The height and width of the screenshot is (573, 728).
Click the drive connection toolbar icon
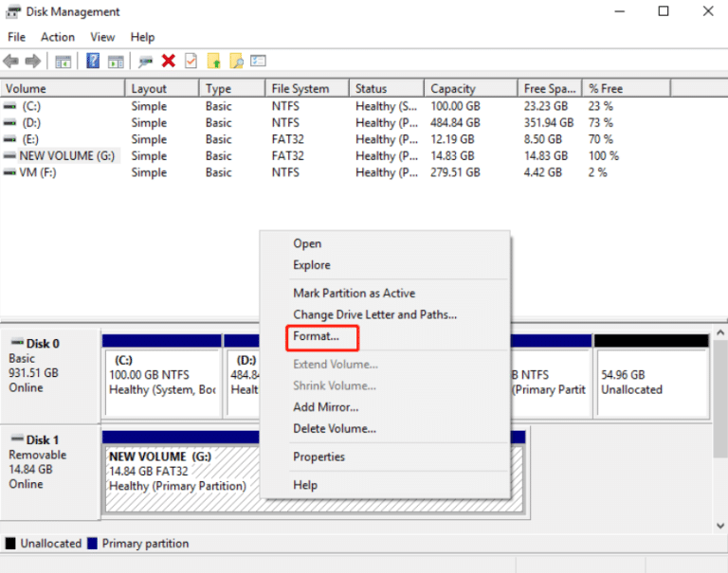(145, 62)
